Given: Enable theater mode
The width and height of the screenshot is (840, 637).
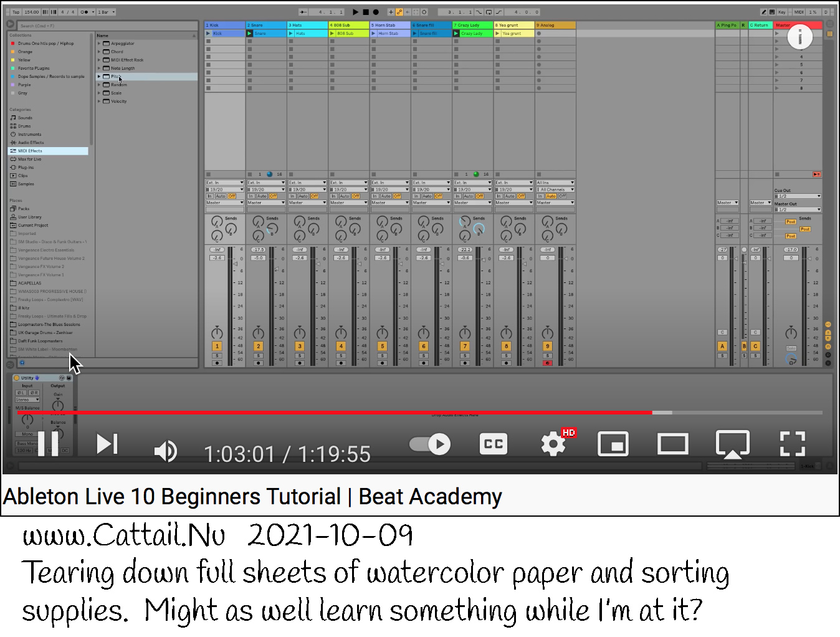Looking at the screenshot, I should 673,444.
